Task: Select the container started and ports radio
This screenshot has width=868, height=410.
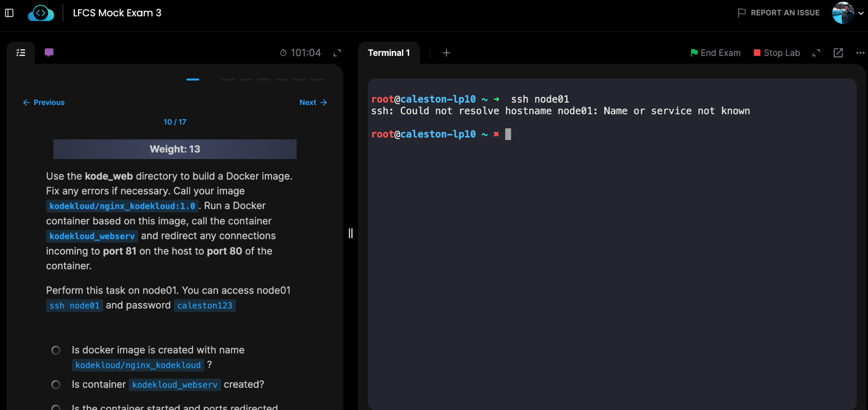Action: [56, 407]
